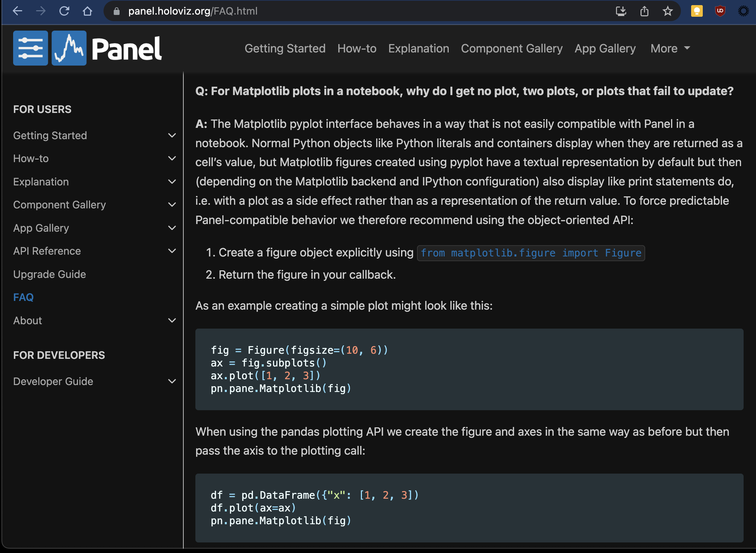Click the site security padlock icon
Image resolution: width=756 pixels, height=553 pixels.
point(117,11)
